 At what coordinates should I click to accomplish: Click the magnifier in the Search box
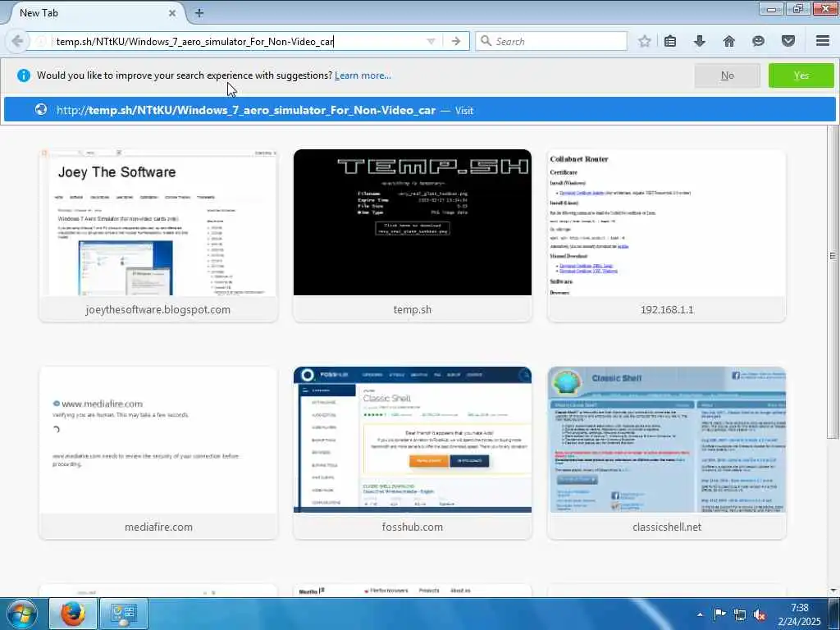tap(486, 41)
